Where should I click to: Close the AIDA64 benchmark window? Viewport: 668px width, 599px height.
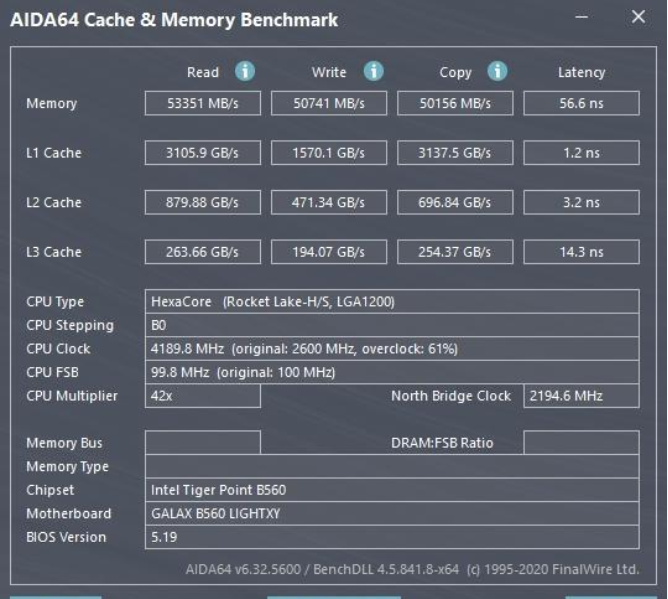point(638,17)
